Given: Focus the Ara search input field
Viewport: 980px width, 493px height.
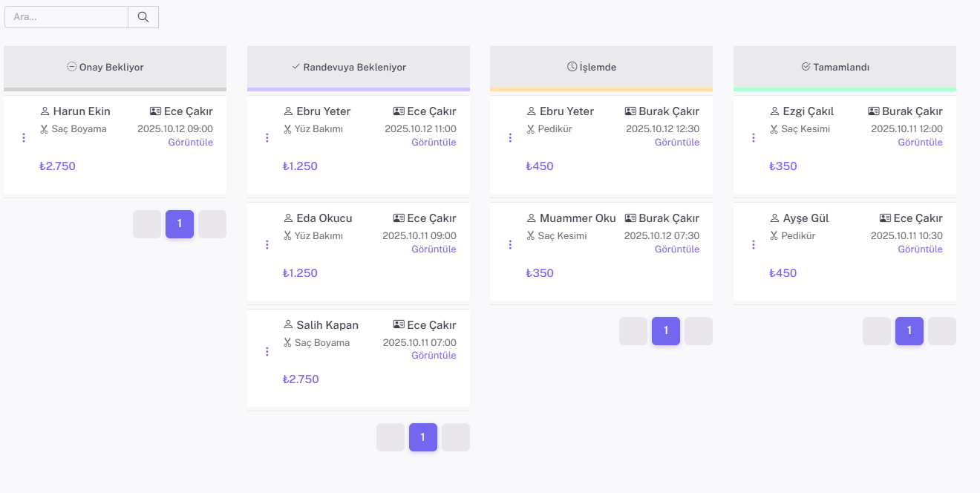Looking at the screenshot, I should point(67,17).
